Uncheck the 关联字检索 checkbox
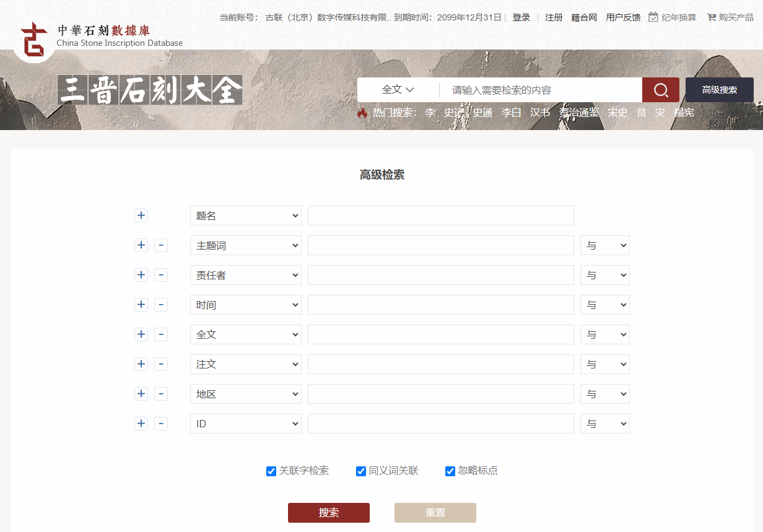 click(271, 471)
